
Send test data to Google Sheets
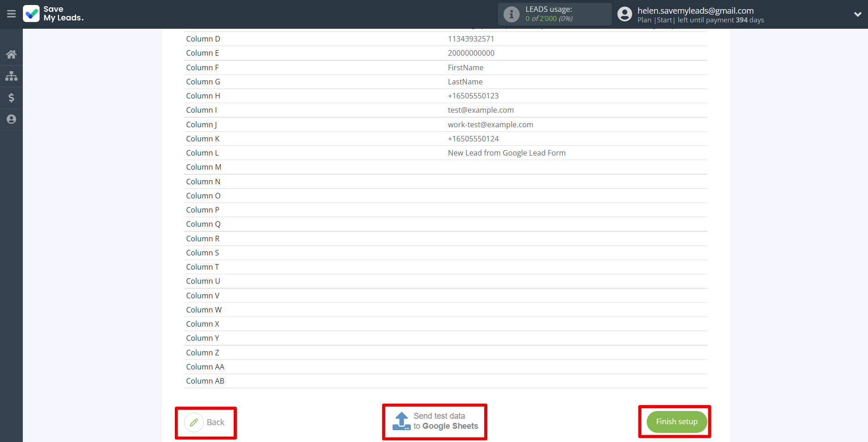435,421
